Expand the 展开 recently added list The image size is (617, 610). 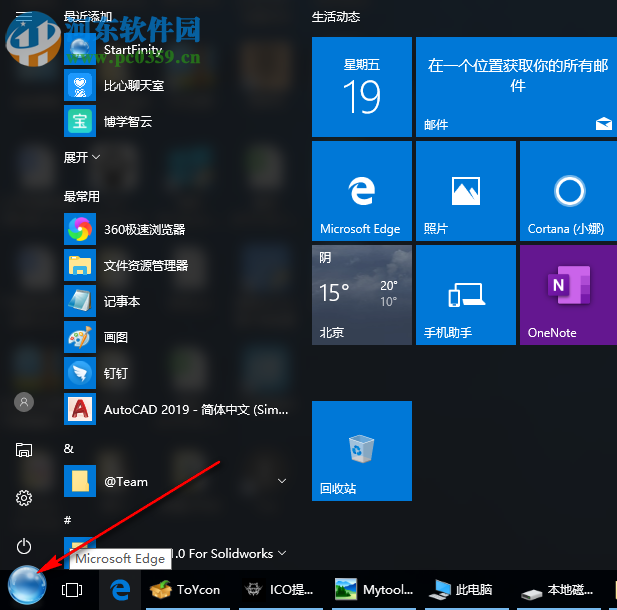coord(82,157)
